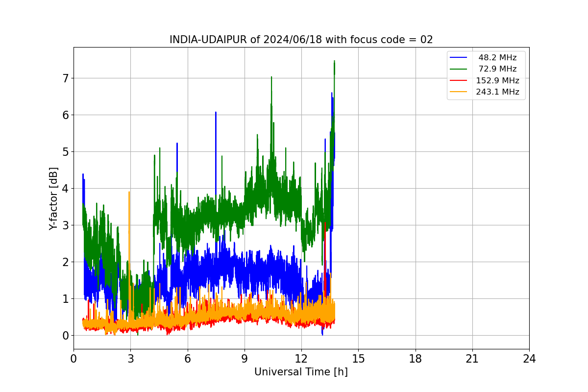
Task: Click the green line swatch in legend
Action: point(459,69)
